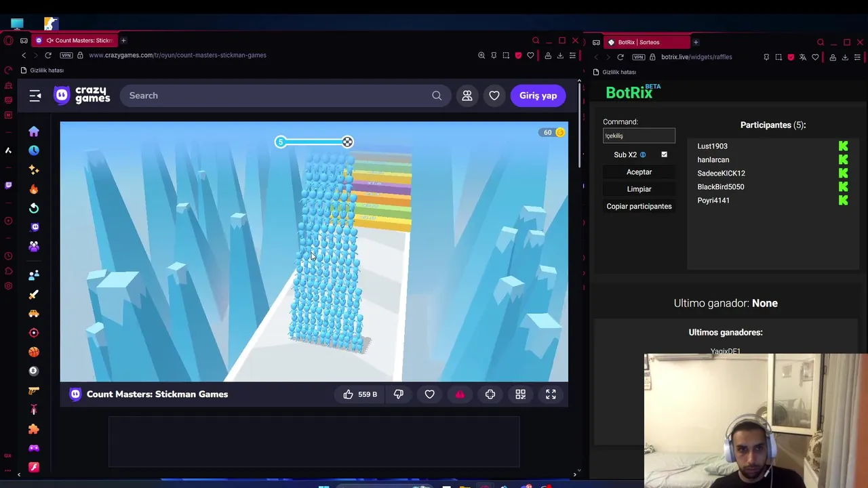Go back in the CrazyGames window
Screen dimensions: 868x488
[24, 55]
